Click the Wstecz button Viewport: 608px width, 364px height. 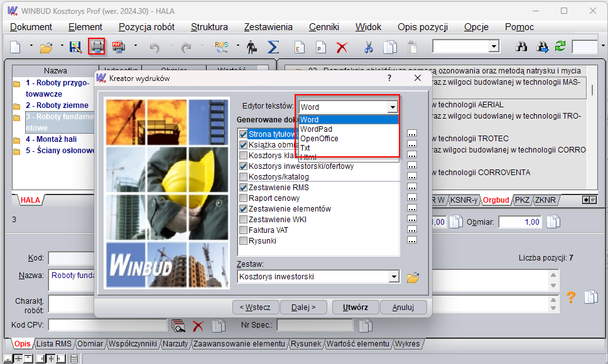coord(255,308)
